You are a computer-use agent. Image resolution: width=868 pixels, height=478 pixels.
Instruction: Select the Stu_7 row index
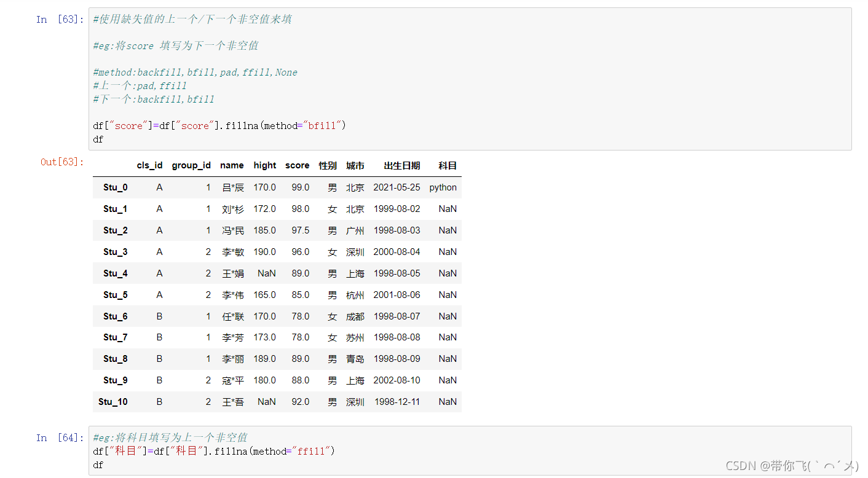pyautogui.click(x=116, y=337)
